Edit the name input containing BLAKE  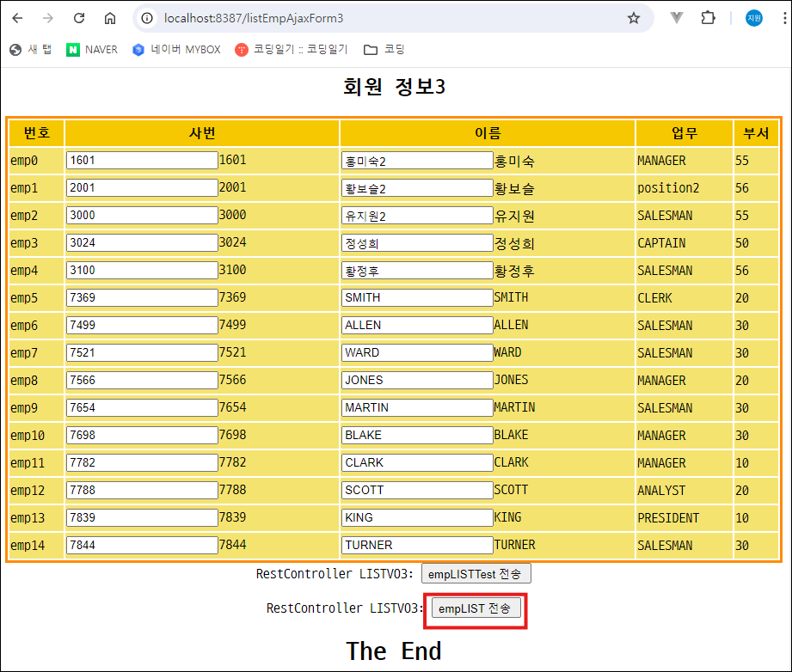pos(417,435)
